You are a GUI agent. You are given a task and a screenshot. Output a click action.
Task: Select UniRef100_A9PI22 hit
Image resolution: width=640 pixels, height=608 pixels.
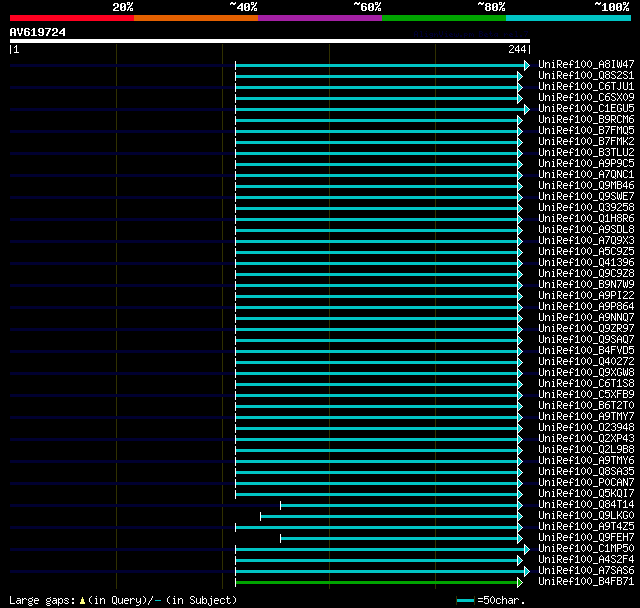[x=586, y=296]
